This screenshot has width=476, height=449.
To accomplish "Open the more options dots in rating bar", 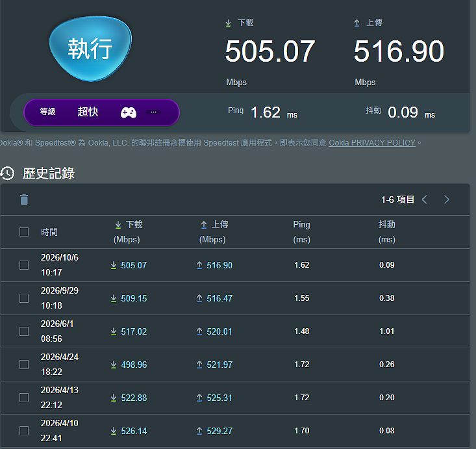I will tap(153, 112).
